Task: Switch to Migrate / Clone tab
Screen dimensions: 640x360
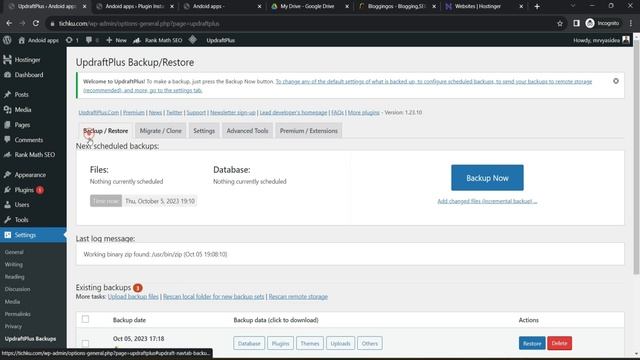Action: click(160, 131)
